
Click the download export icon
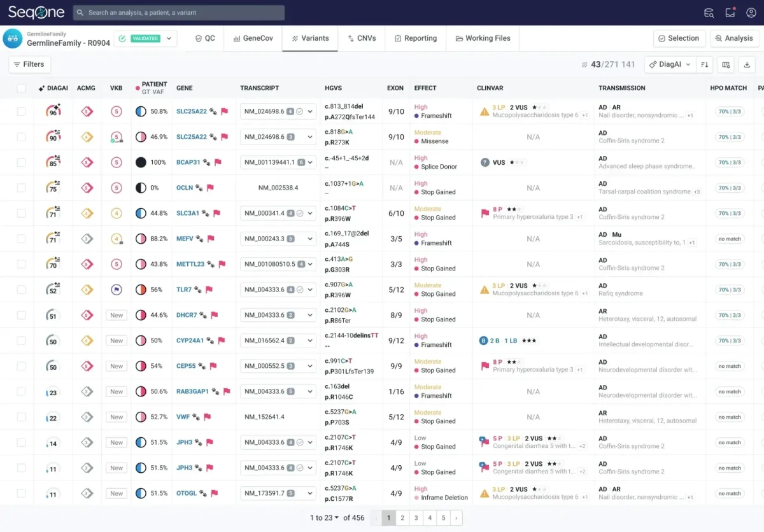coord(747,64)
